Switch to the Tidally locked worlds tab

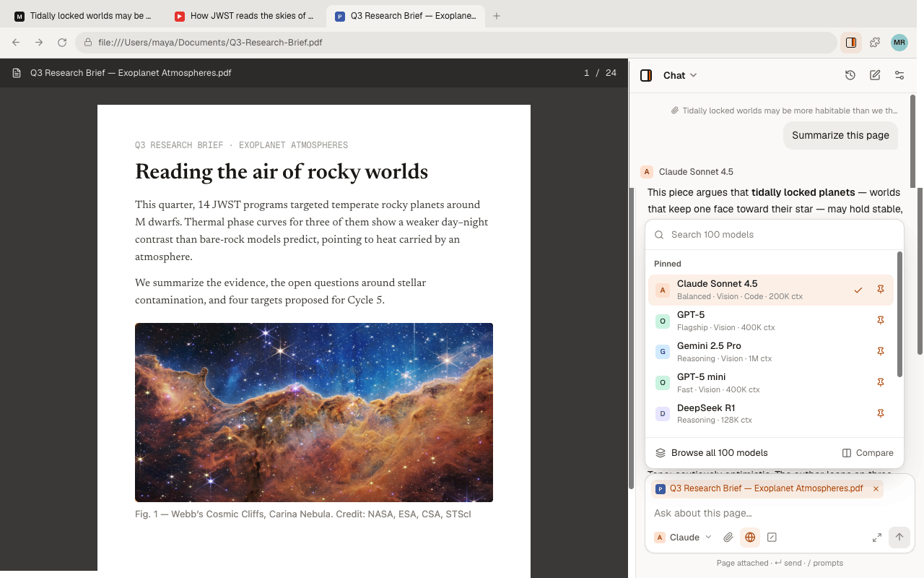point(87,16)
